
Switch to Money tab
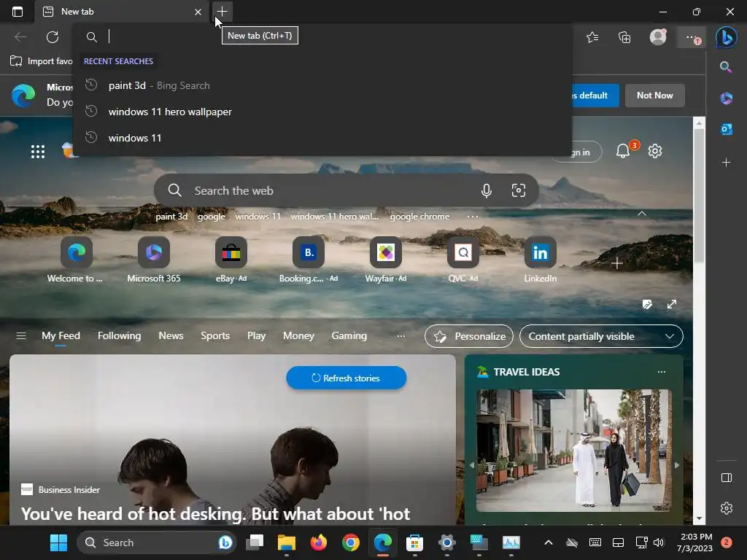pos(298,335)
